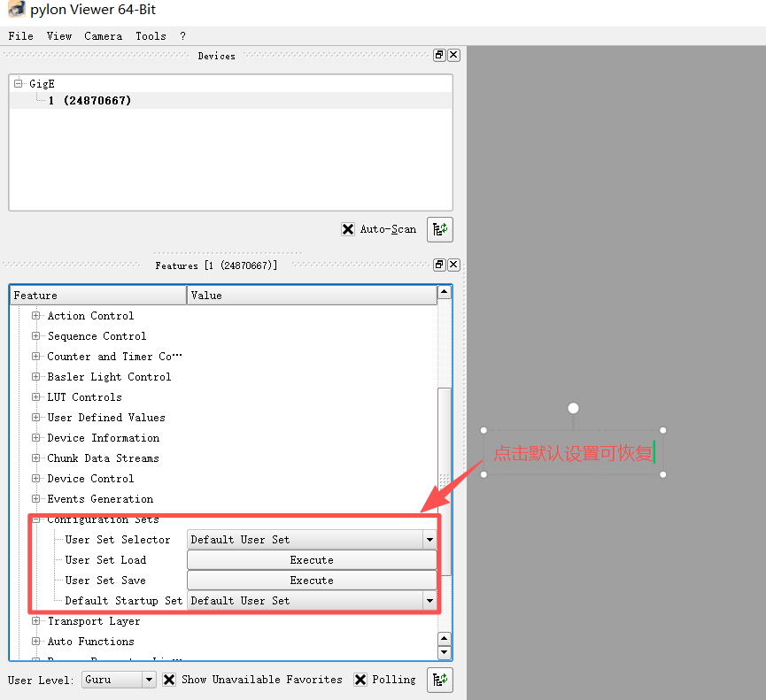The width and height of the screenshot is (766, 700).
Task: Undock the Features panel via float icon
Action: click(438, 265)
